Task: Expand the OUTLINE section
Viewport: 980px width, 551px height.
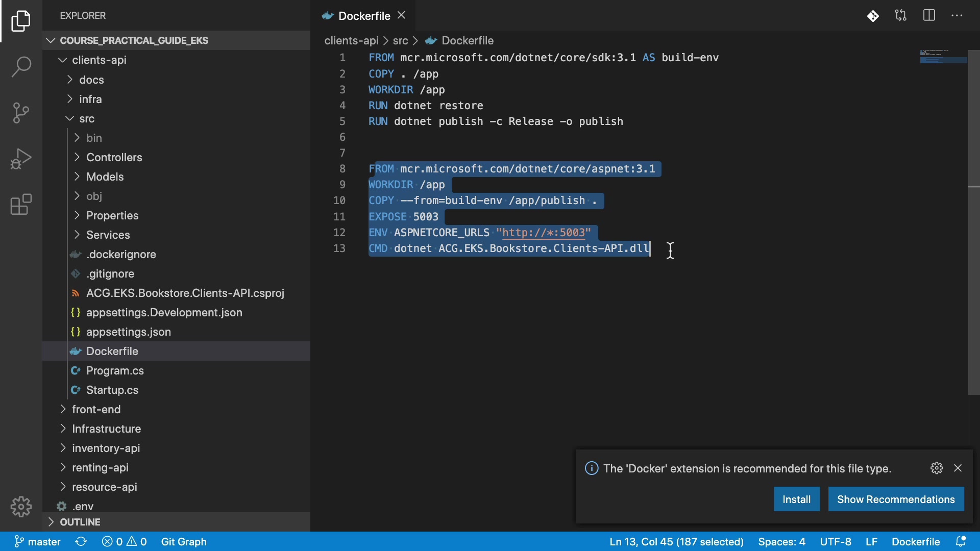Action: (x=80, y=522)
